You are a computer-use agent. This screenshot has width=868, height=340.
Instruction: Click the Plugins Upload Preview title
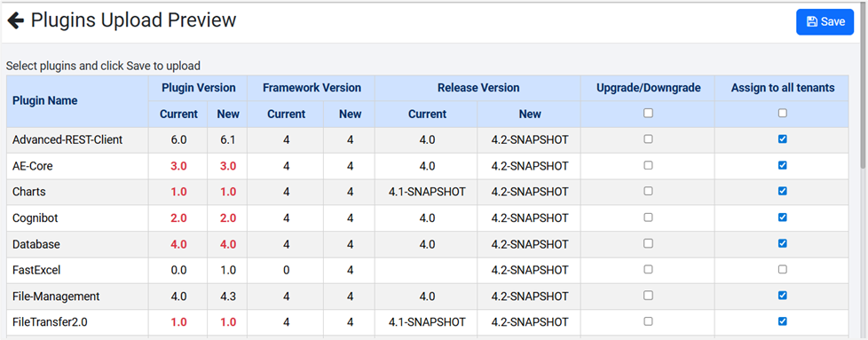tap(133, 20)
